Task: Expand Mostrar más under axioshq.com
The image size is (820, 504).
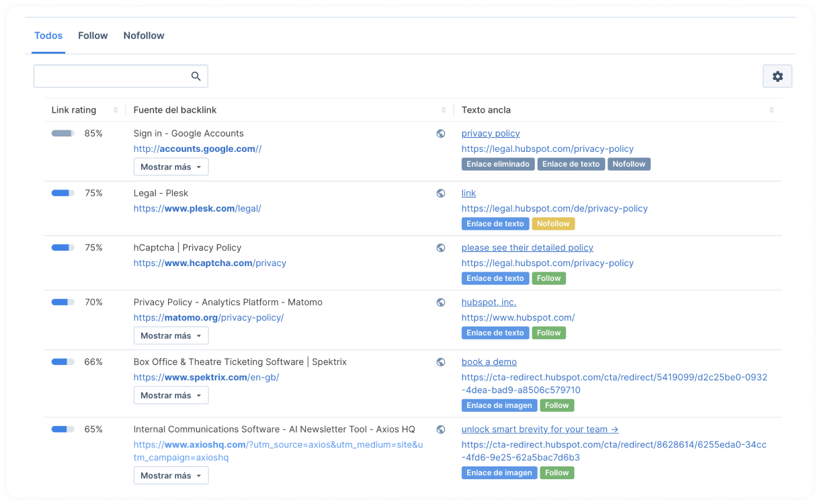Action: (x=171, y=475)
